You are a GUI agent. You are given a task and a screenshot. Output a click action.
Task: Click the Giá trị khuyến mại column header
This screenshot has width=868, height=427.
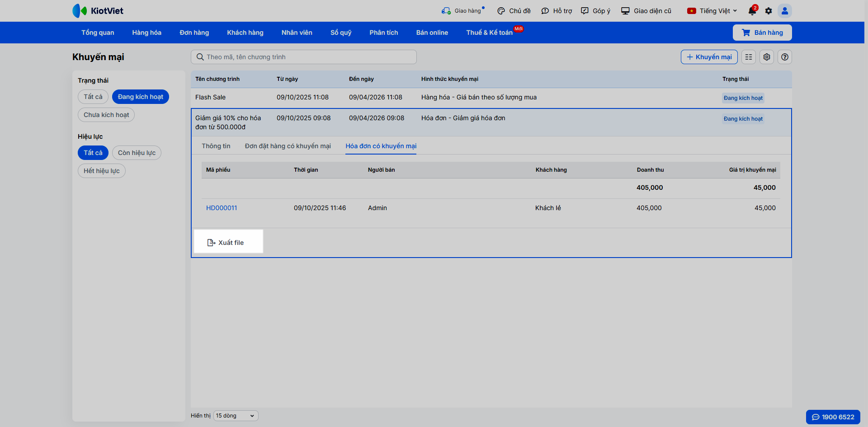coord(753,170)
